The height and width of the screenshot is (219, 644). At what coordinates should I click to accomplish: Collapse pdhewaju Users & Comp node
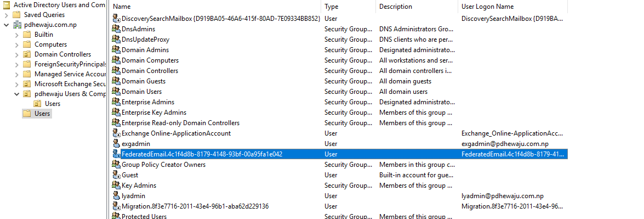[x=16, y=94]
